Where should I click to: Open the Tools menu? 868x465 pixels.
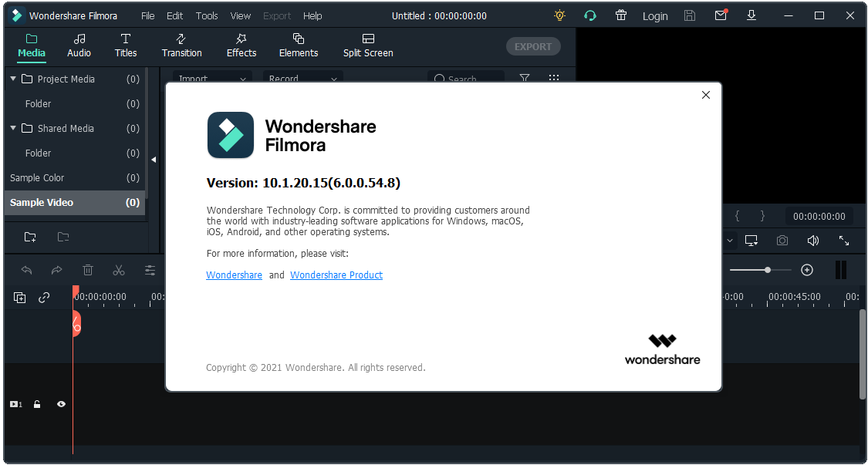(207, 16)
